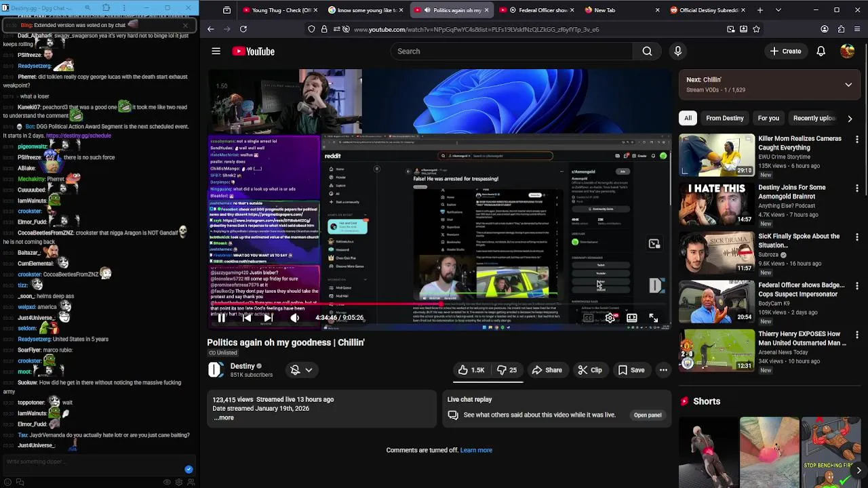Screen dimensions: 868x488
Task: Pause the video
Action: pos(222,317)
